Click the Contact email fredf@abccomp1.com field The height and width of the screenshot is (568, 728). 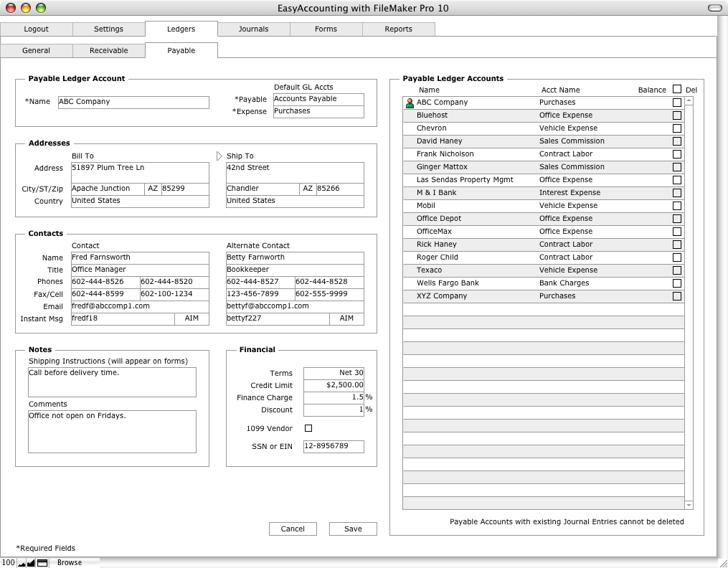(x=140, y=307)
